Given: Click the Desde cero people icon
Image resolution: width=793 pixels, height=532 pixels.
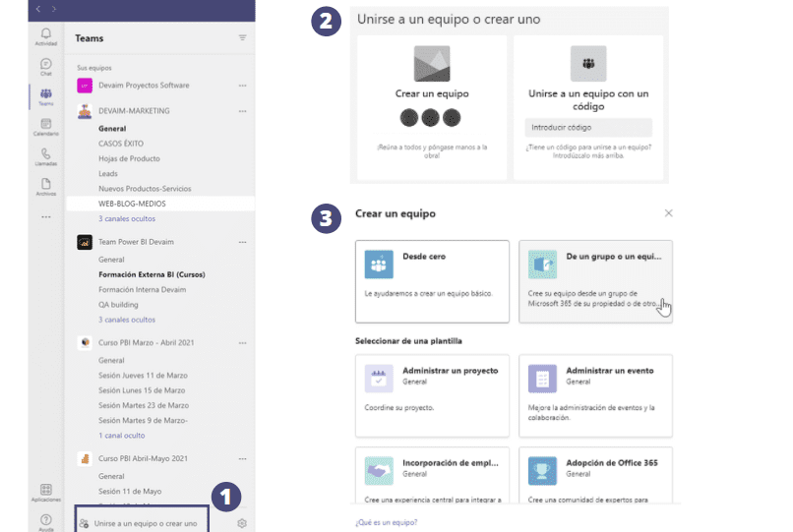Looking at the screenshot, I should 379,265.
